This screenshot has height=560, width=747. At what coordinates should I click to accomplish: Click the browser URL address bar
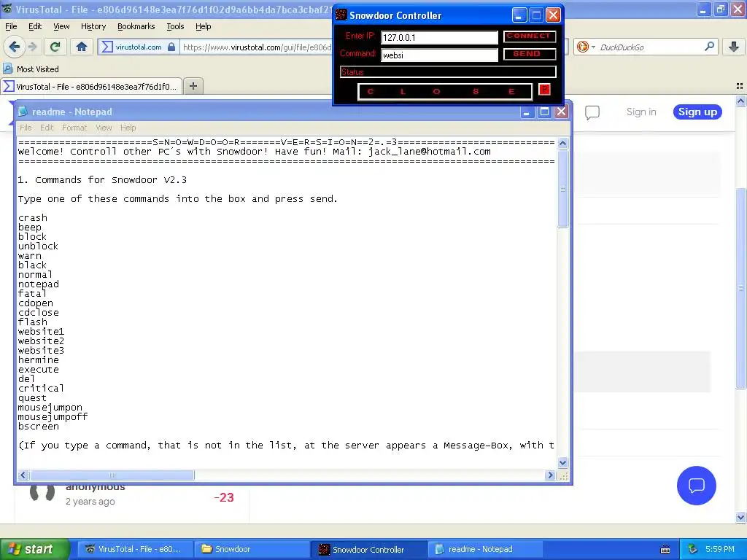click(258, 47)
